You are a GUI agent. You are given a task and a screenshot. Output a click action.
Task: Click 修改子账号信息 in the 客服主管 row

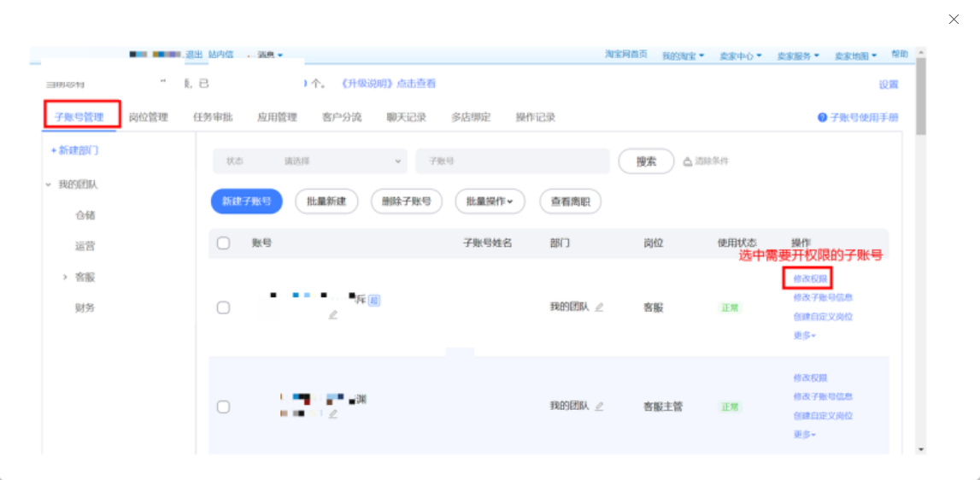[823, 396]
